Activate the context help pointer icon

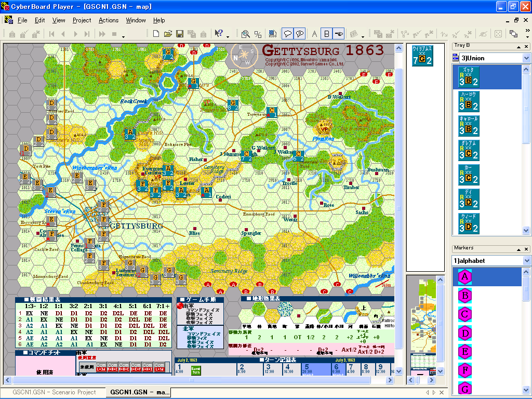tap(219, 33)
